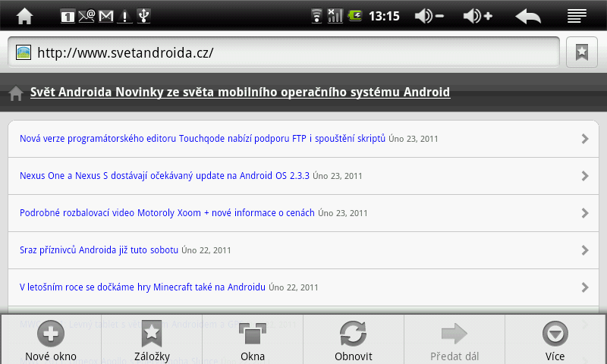The width and height of the screenshot is (607, 364).
Task: Click the site home icon in page header
Action: [x=16, y=93]
